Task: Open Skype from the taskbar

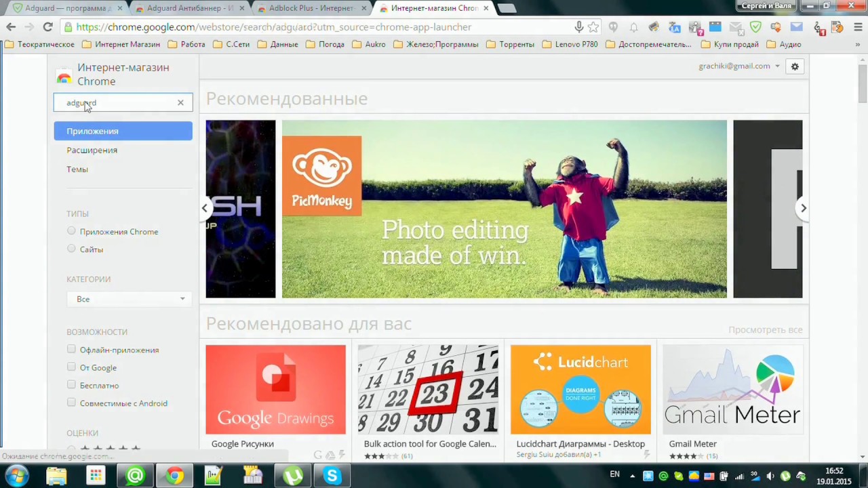Action: [332, 476]
